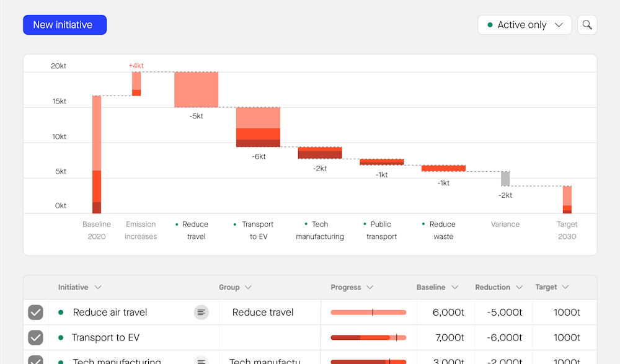Click the Reduce air travel progress bar
The width and height of the screenshot is (620, 364).
pyautogui.click(x=368, y=313)
